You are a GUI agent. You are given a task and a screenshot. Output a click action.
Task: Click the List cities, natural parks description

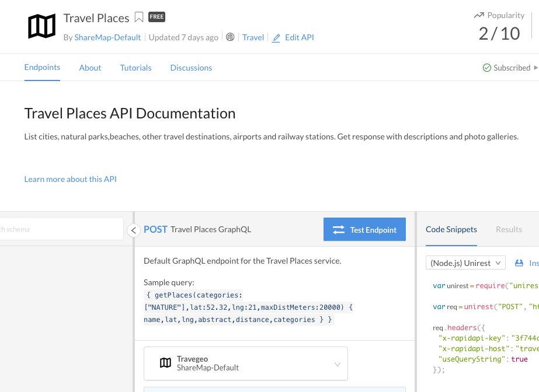(271, 136)
